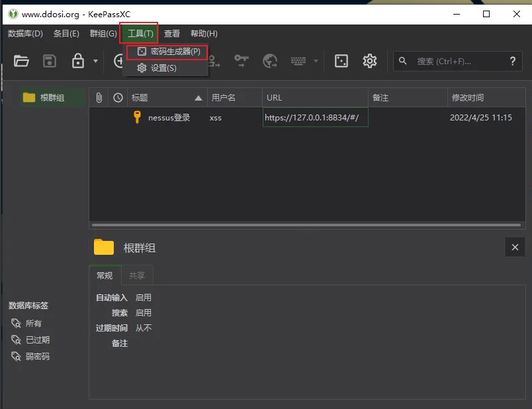The image size is (532, 409).
Task: Perform auto-type via keyboard icon
Action: click(x=298, y=61)
